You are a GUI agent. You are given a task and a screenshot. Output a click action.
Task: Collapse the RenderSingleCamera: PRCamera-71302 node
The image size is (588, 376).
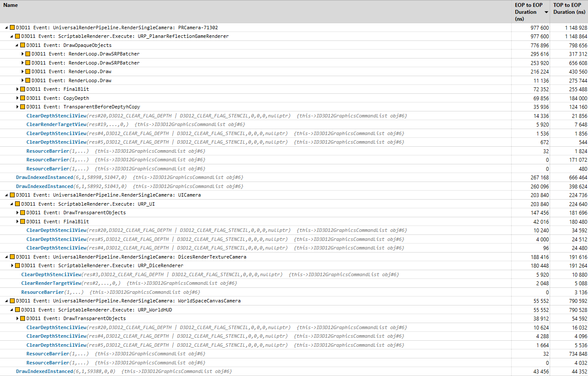(x=6, y=27)
